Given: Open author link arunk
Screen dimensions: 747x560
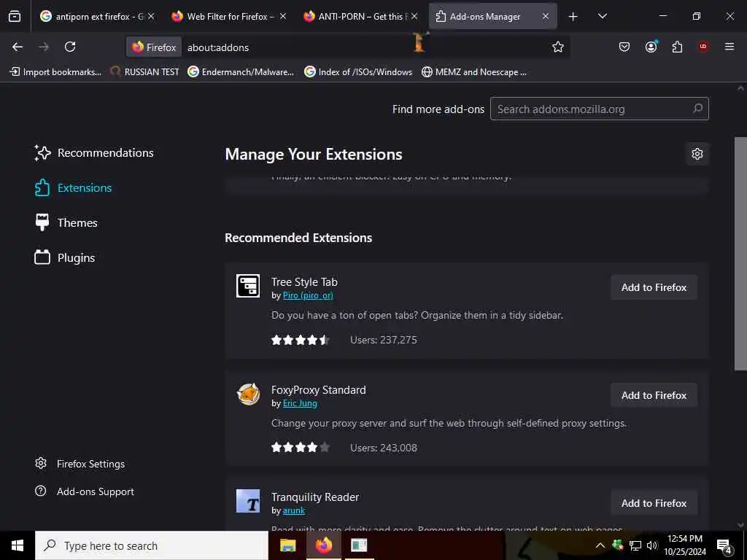Looking at the screenshot, I should coord(293,510).
